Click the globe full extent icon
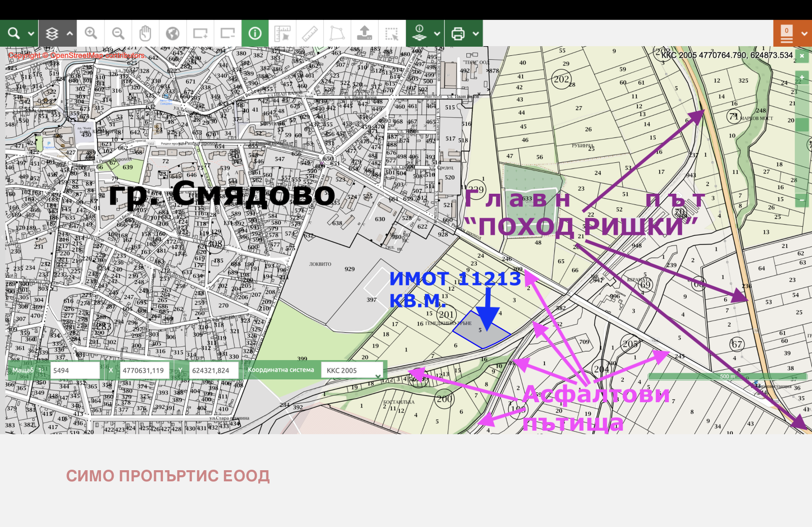 173,33
